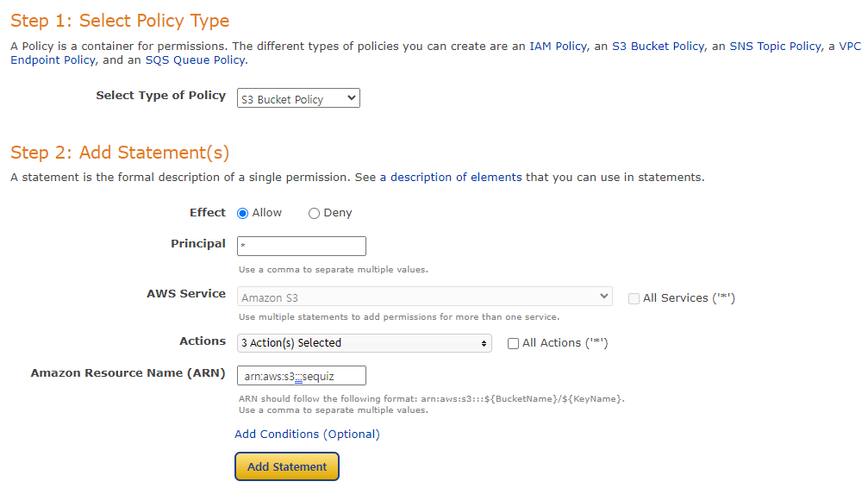Expand the AWS Service Amazon S3 dropdown

(x=425, y=297)
